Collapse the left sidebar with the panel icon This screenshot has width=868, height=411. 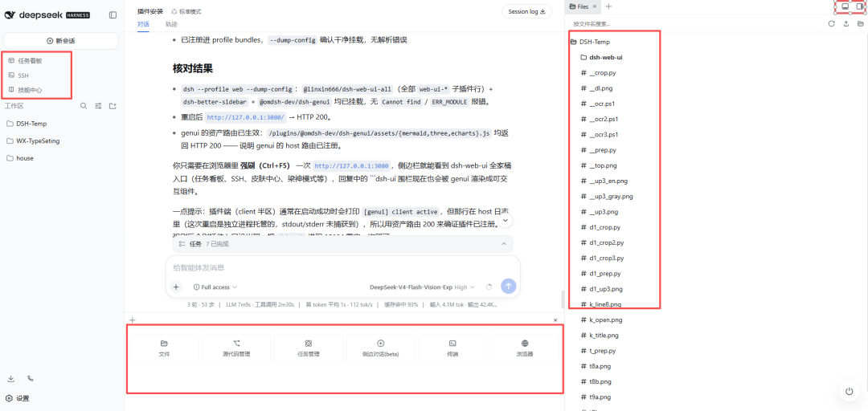(x=113, y=15)
